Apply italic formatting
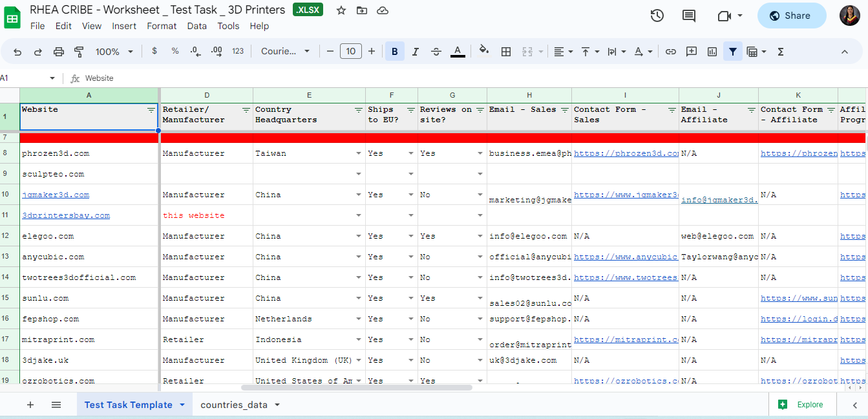Viewport: 868px width, 419px height. [416, 52]
